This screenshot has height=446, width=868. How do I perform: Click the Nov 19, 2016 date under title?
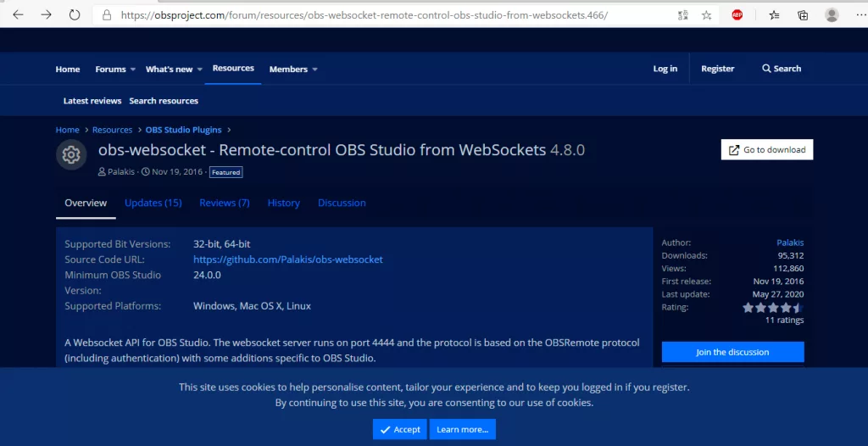coord(177,172)
